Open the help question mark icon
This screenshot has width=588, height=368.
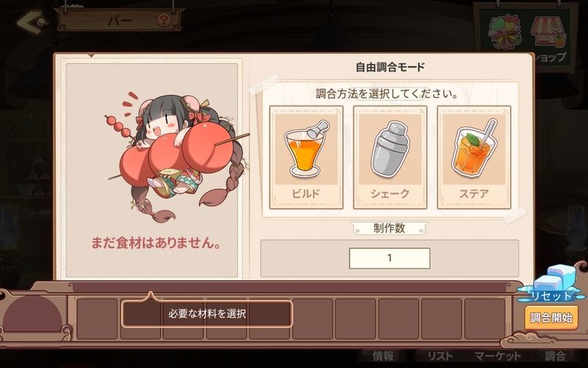pyautogui.click(x=163, y=20)
